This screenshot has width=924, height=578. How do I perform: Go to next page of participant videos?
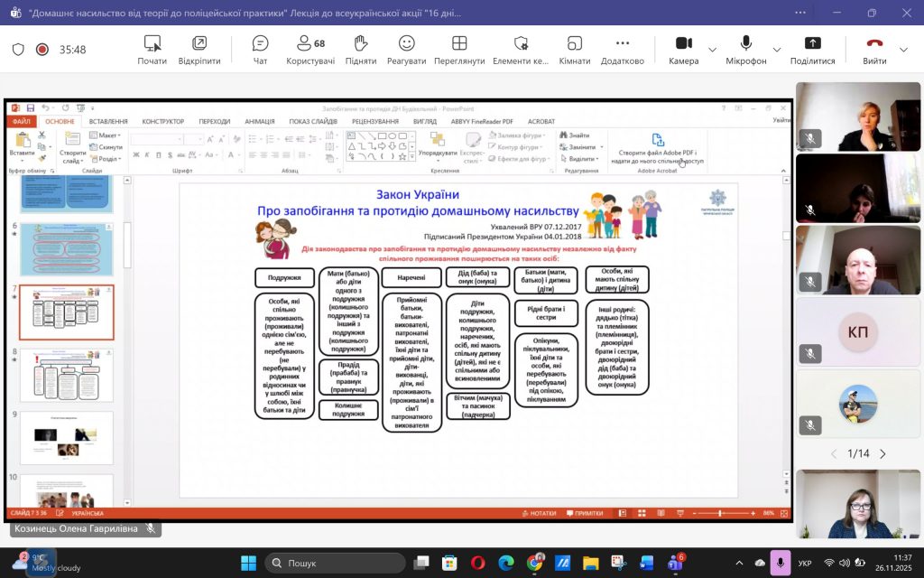pos(882,453)
